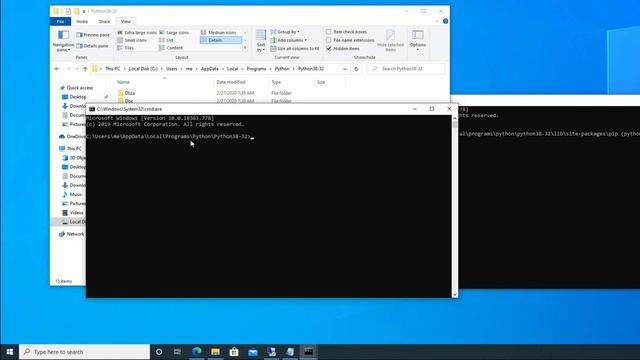Select Network in navigation pane
Screen dimensions: 640x360
tap(75, 234)
